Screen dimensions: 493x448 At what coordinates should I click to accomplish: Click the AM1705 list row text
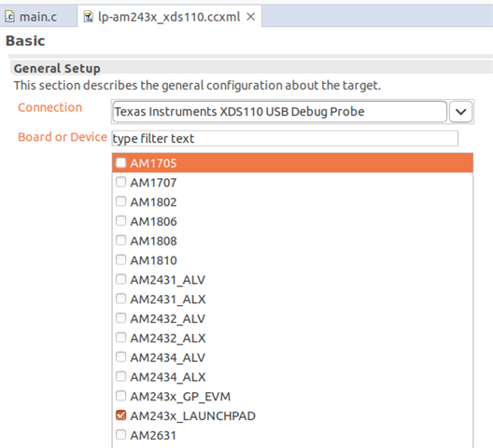click(153, 163)
